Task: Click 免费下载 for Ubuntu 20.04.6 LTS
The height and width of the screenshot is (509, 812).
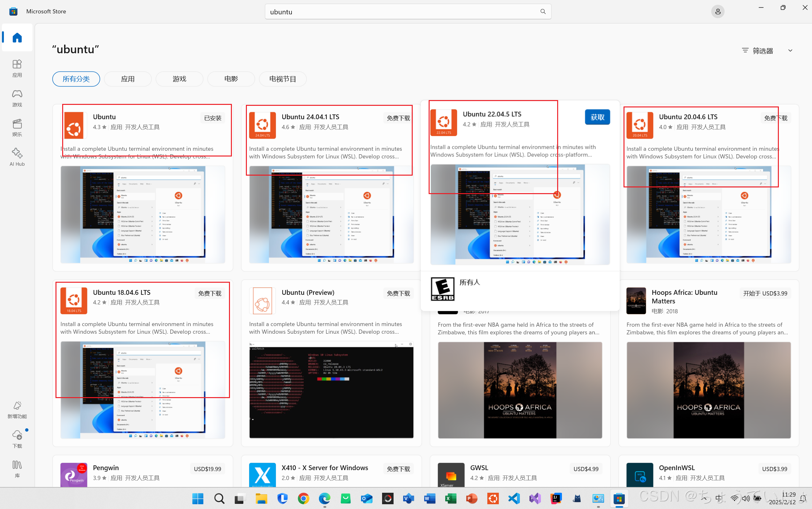Action: coord(776,118)
